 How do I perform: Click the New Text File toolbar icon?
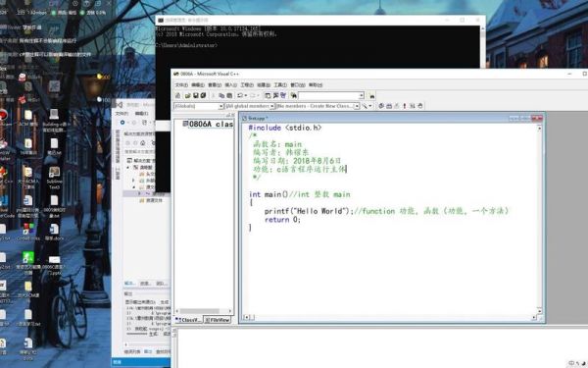(x=178, y=96)
